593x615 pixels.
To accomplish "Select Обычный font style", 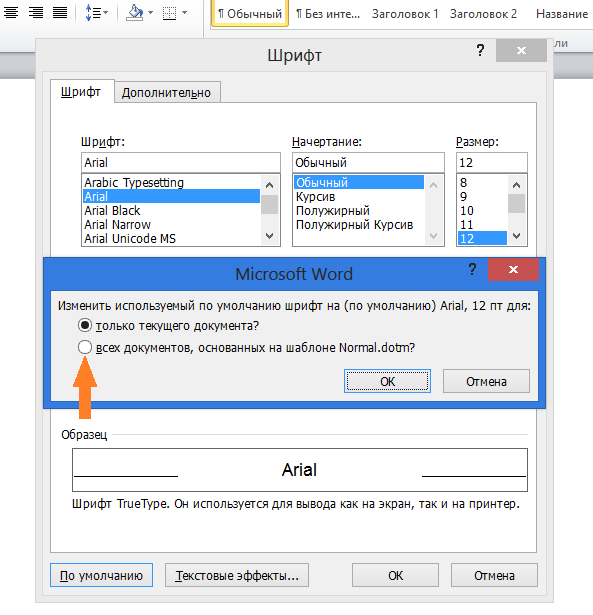I will tap(359, 182).
